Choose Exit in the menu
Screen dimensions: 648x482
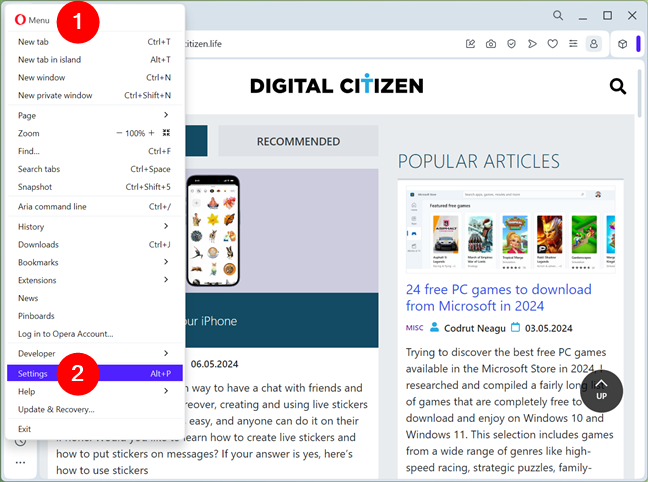95,429
